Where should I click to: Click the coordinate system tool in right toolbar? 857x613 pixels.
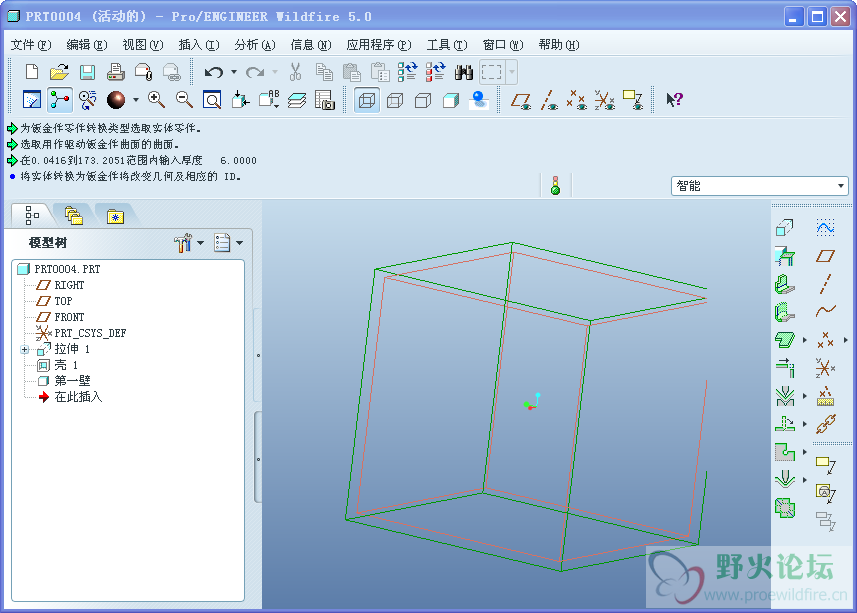pos(825,368)
